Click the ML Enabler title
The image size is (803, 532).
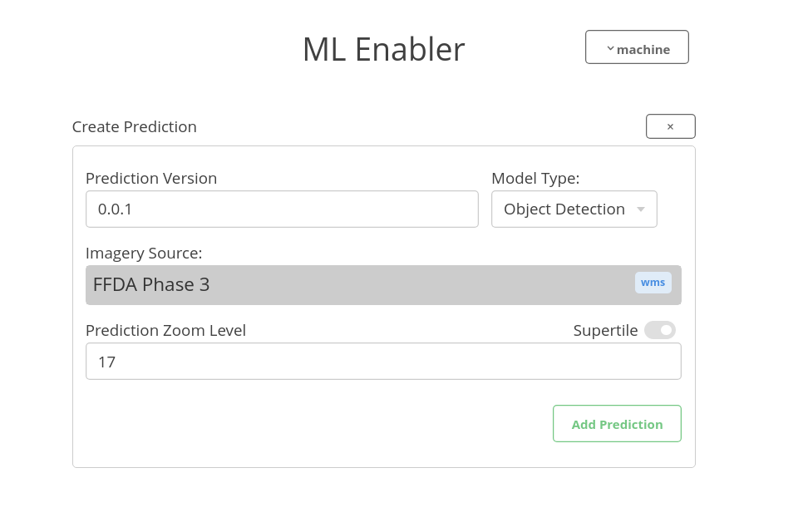coord(383,48)
